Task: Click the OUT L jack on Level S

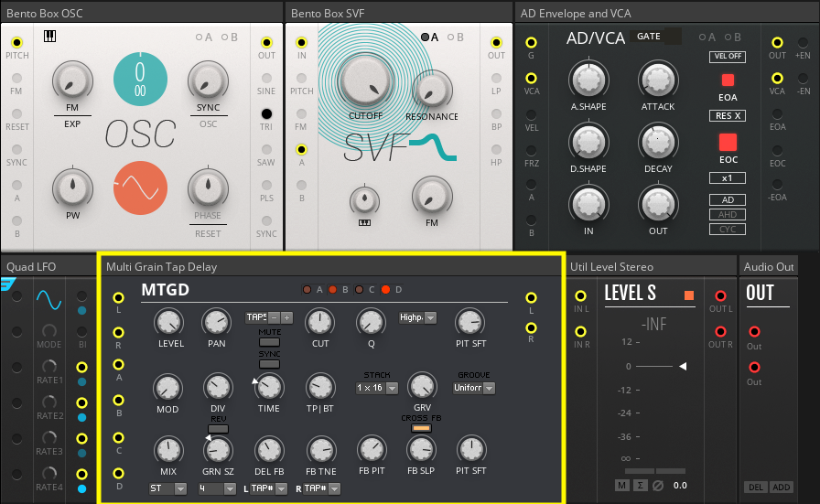Action: [720, 296]
